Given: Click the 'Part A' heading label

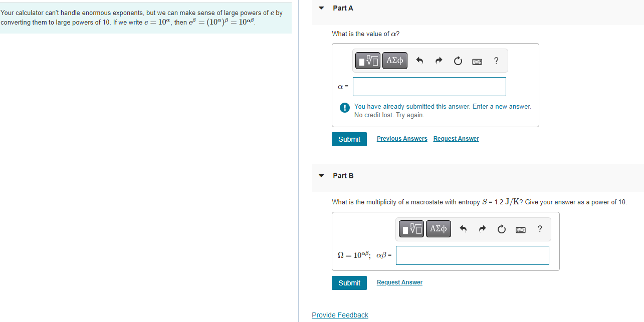Looking at the screenshot, I should (343, 8).
